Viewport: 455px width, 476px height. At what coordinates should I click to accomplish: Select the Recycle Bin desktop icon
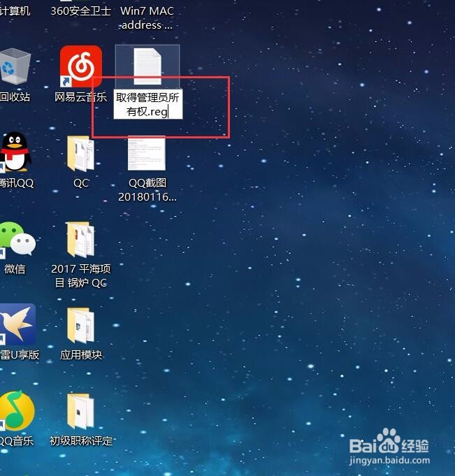tap(15, 66)
